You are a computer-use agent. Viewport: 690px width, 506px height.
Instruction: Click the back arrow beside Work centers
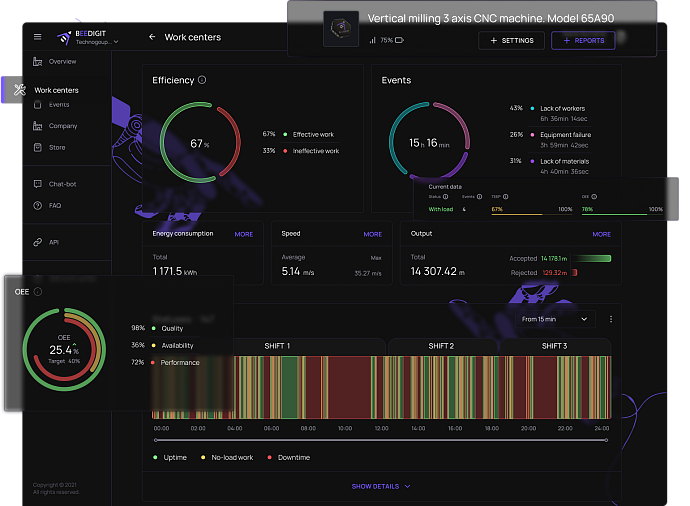pos(152,37)
